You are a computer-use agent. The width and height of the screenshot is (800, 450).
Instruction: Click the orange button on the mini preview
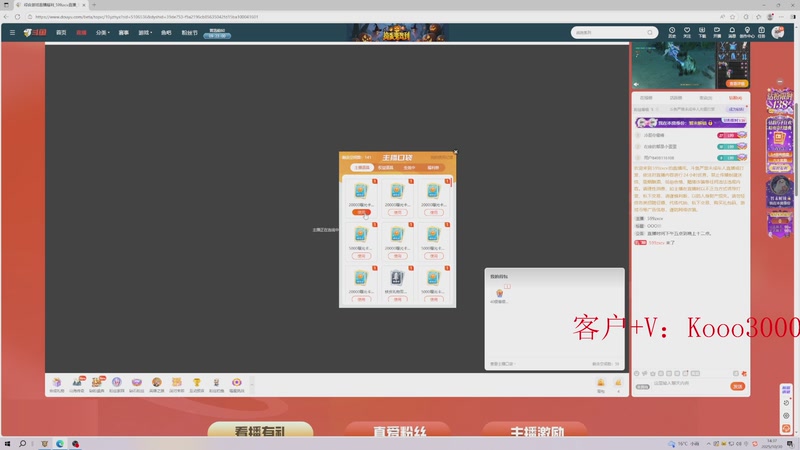(737, 83)
